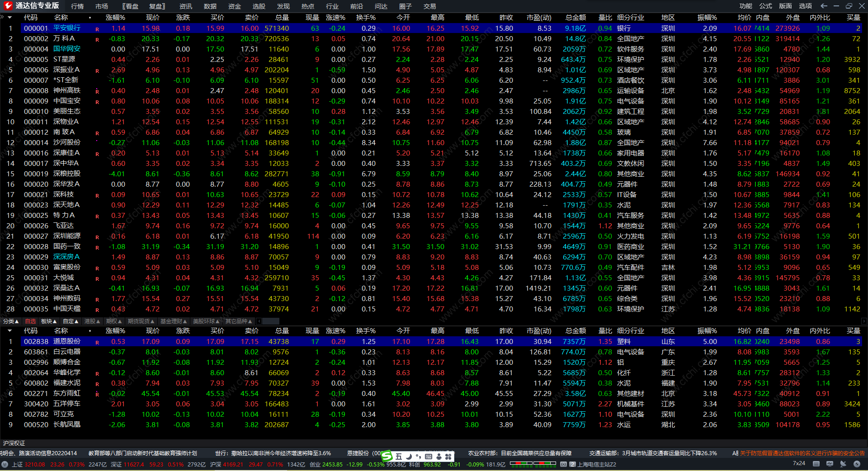Open the orange security announcement link
Screen dimensions: 868x471
[802, 453]
